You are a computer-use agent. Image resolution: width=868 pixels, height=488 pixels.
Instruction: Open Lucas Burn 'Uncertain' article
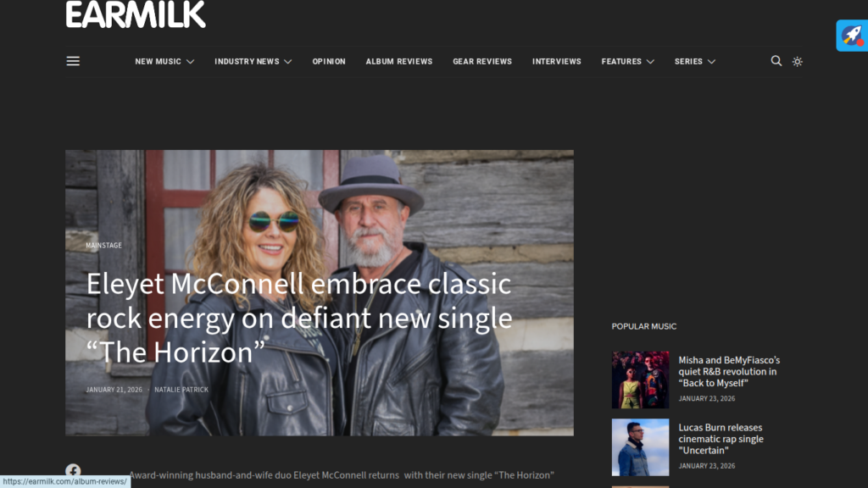coord(721,439)
